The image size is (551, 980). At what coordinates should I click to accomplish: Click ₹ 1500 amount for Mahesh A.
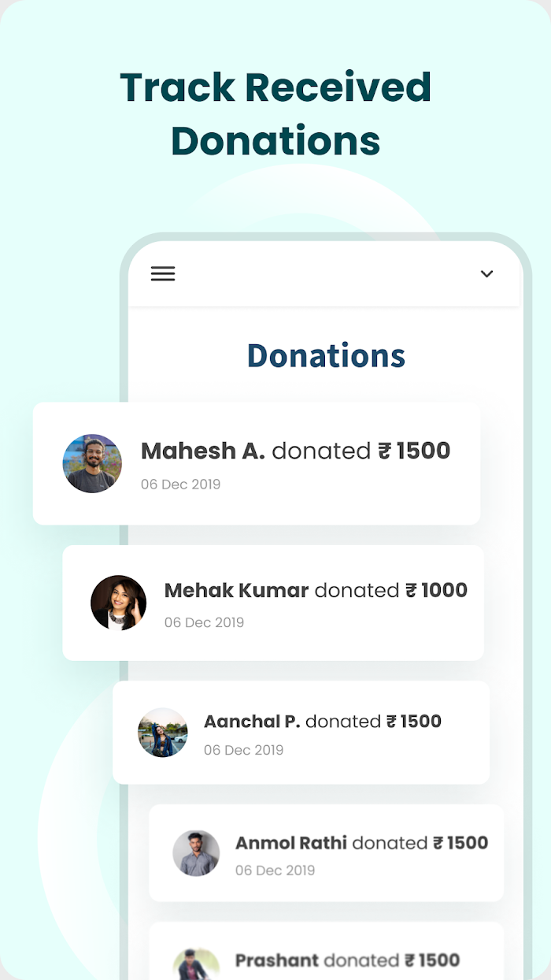click(414, 451)
